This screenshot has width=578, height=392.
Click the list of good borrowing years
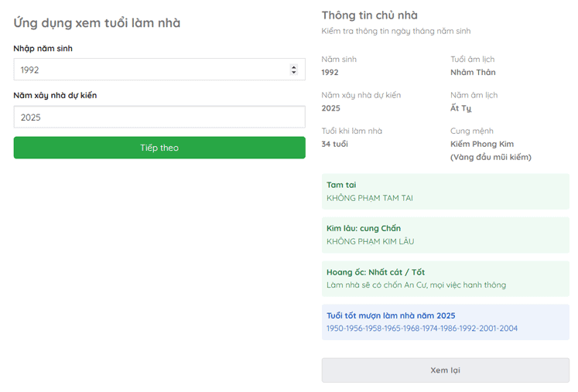click(x=422, y=329)
